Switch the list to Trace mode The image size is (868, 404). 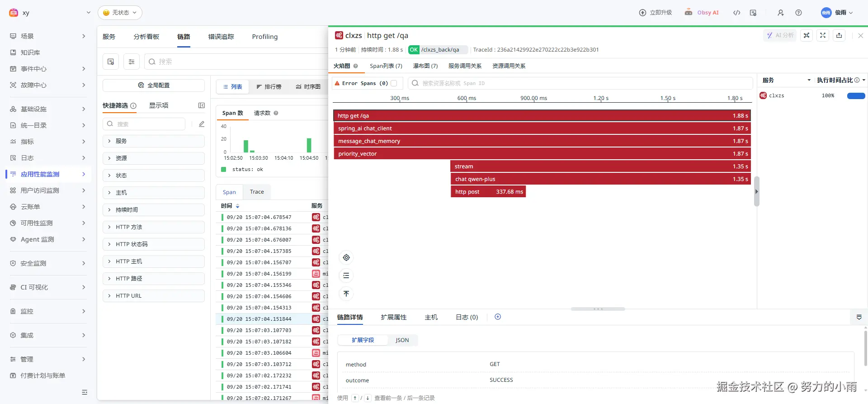(x=257, y=192)
